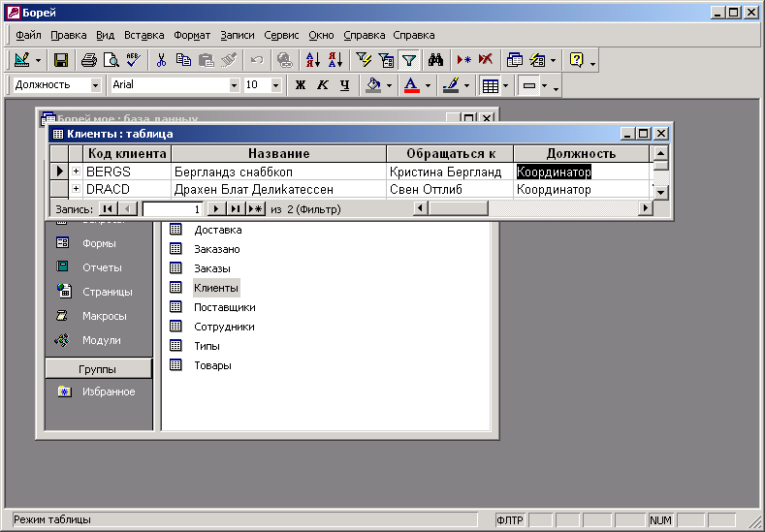Select the DRACD row via its row selector
765x532 pixels.
59,189
